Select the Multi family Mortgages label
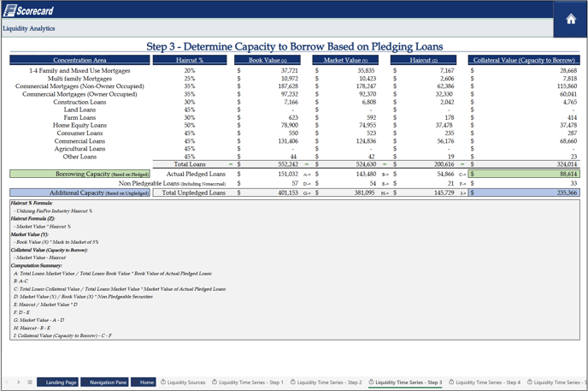Image resolution: width=588 pixels, height=391 pixels. 79,79
